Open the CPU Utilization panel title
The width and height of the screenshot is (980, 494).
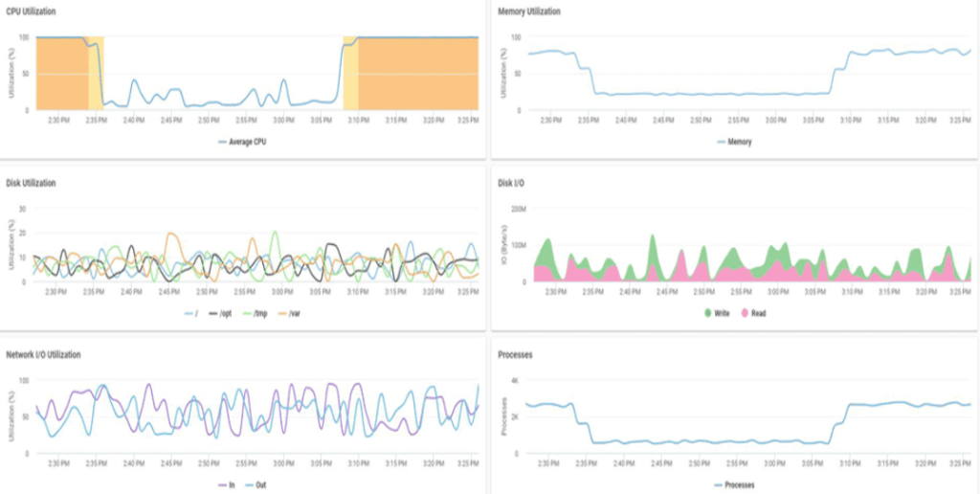point(31,11)
